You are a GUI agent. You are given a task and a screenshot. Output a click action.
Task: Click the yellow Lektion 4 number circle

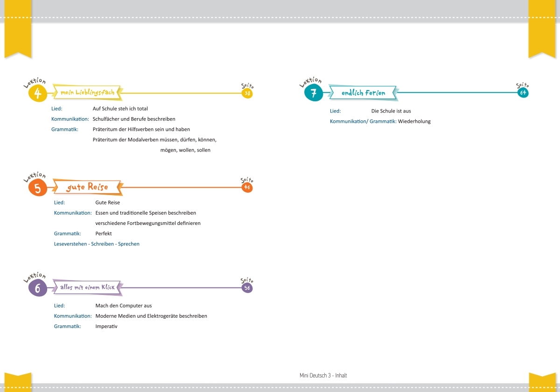[x=38, y=93]
